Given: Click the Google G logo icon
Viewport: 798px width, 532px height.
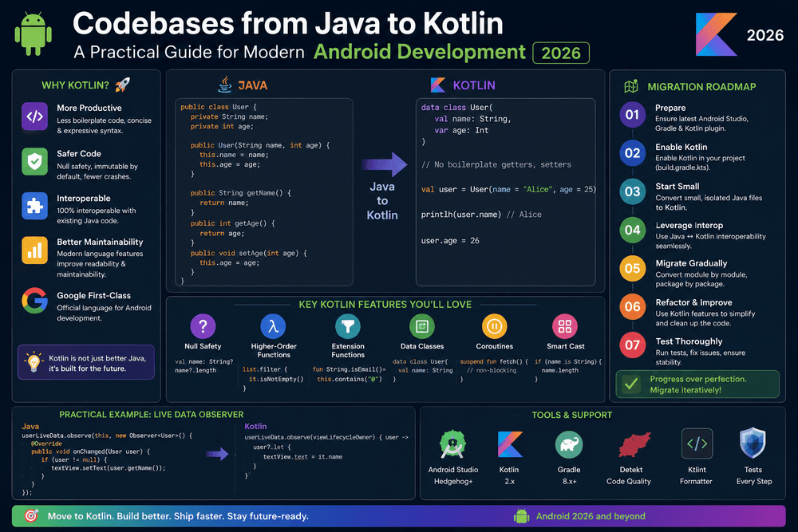Looking at the screenshot, I should click(x=34, y=301).
